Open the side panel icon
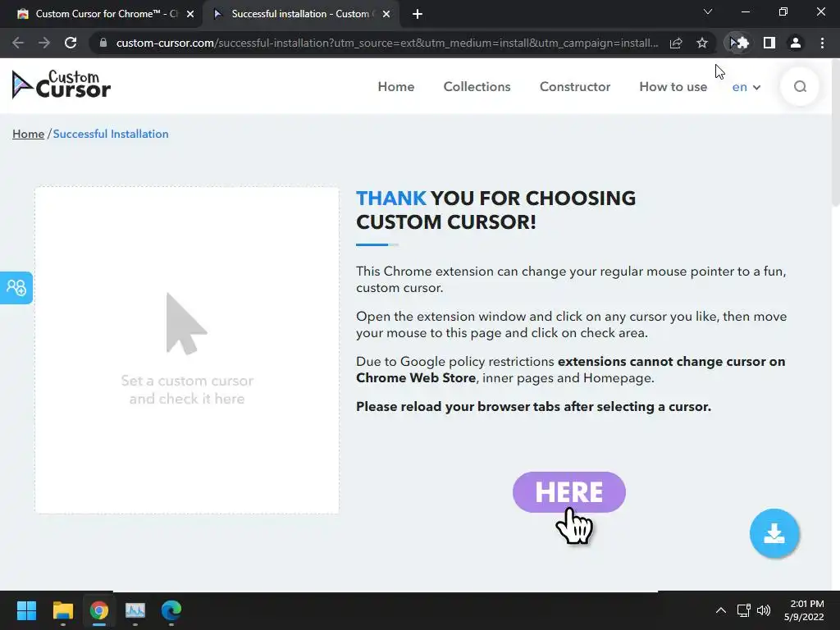The height and width of the screenshot is (630, 840). tap(769, 43)
